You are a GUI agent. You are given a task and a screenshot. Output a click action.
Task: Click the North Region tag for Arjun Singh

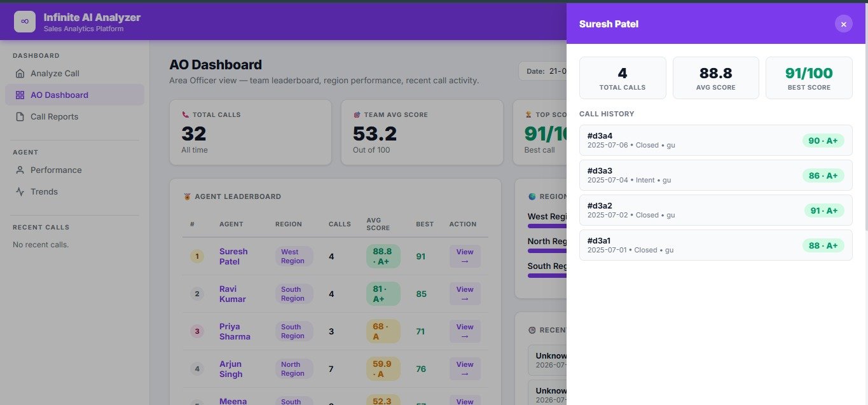(294, 369)
